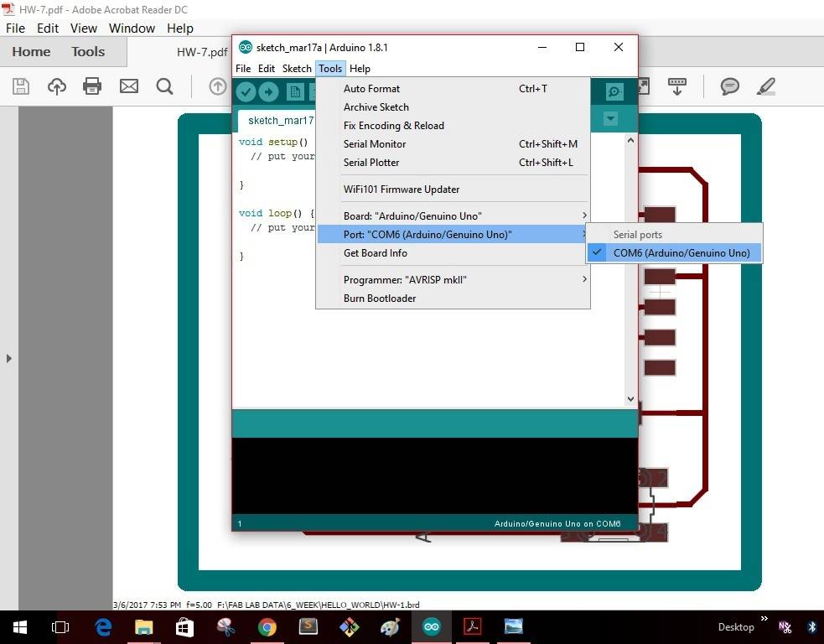Click the Acrobat highlight pen icon

[x=765, y=86]
